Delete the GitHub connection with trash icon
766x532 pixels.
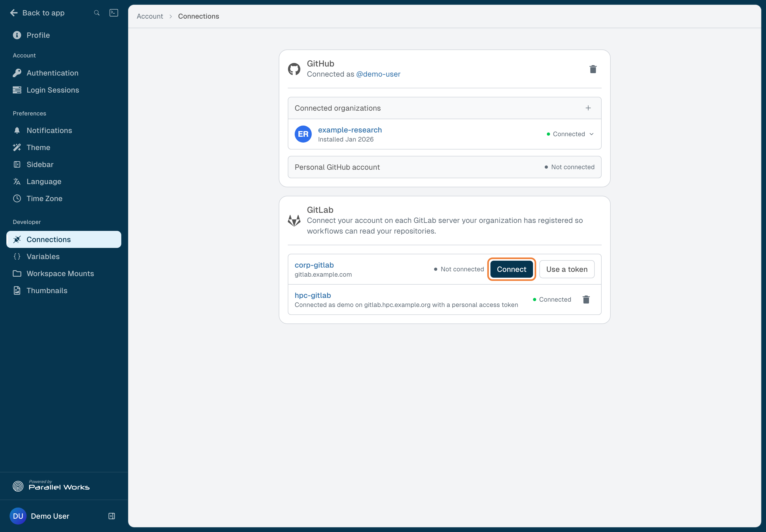593,69
